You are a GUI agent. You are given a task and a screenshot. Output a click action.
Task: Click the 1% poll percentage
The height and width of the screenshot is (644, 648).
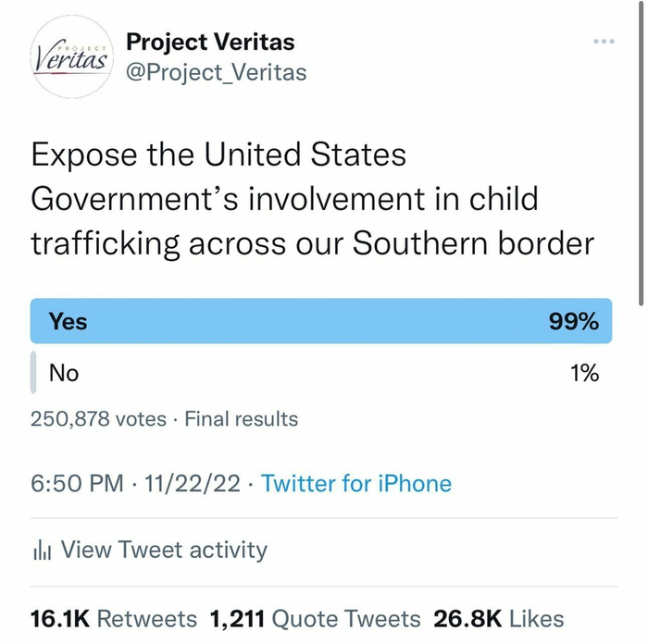pyautogui.click(x=584, y=373)
